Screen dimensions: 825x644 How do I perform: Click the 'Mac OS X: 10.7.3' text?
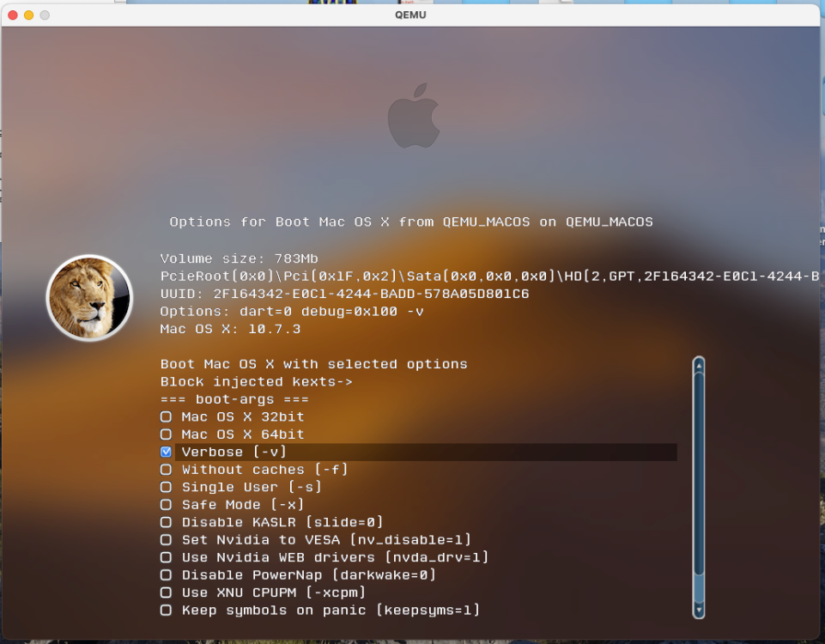point(230,330)
